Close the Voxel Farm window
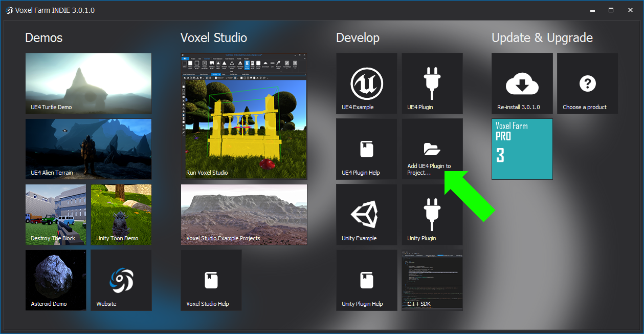The height and width of the screenshot is (334, 644). tap(629, 10)
